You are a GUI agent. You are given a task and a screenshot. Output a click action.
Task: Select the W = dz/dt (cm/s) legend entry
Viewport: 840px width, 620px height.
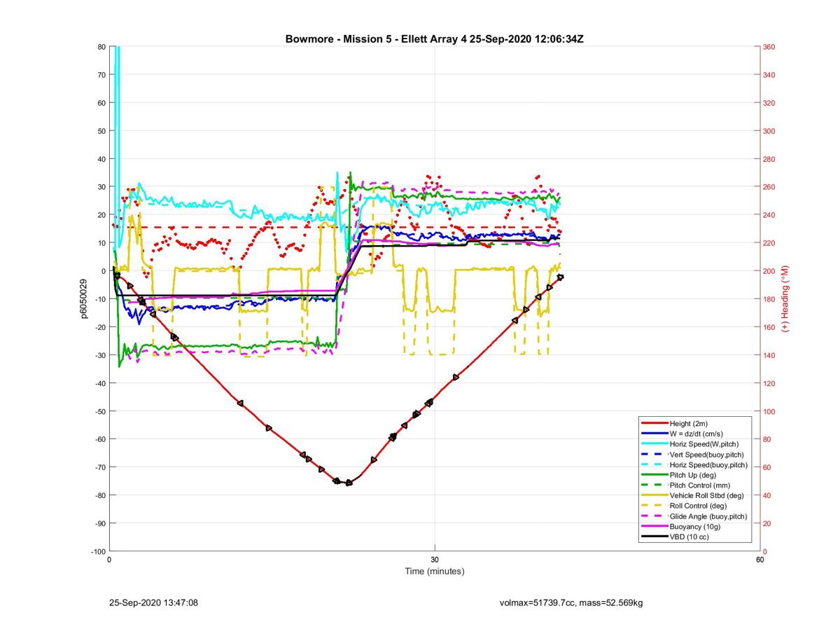pyautogui.click(x=694, y=434)
